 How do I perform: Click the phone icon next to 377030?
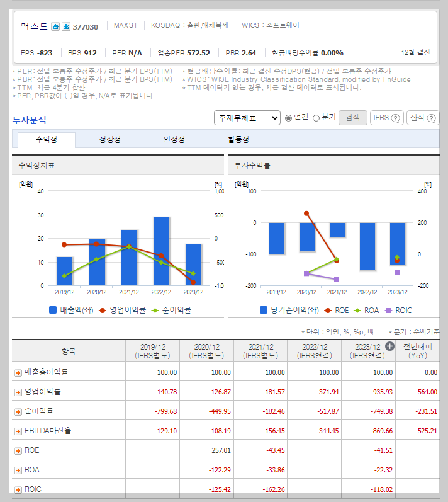(66, 26)
